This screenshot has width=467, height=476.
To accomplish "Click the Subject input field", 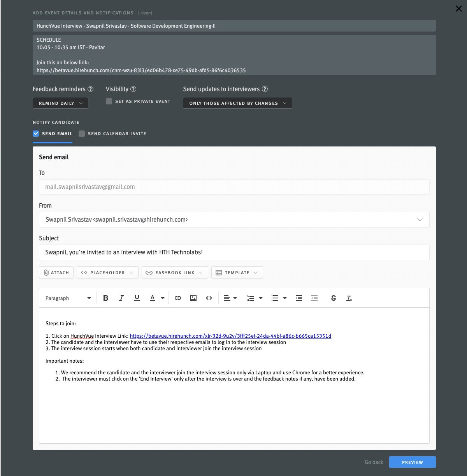I will point(234,252).
